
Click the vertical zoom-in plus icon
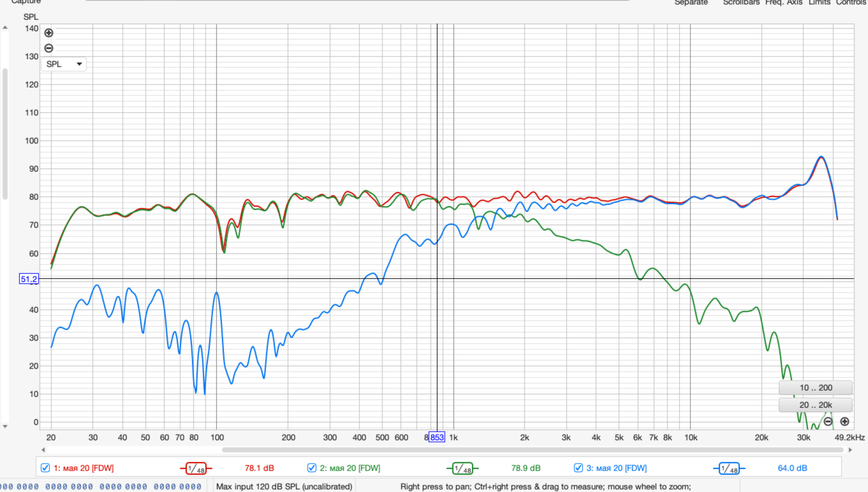coord(48,33)
